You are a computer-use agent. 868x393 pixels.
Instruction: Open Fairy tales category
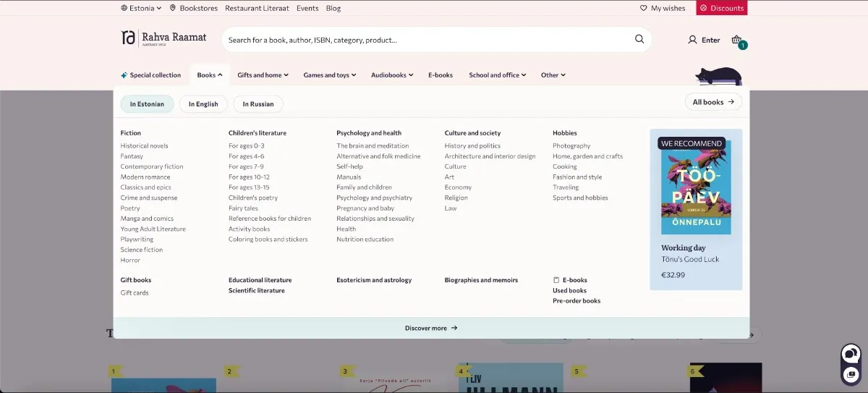(x=243, y=208)
